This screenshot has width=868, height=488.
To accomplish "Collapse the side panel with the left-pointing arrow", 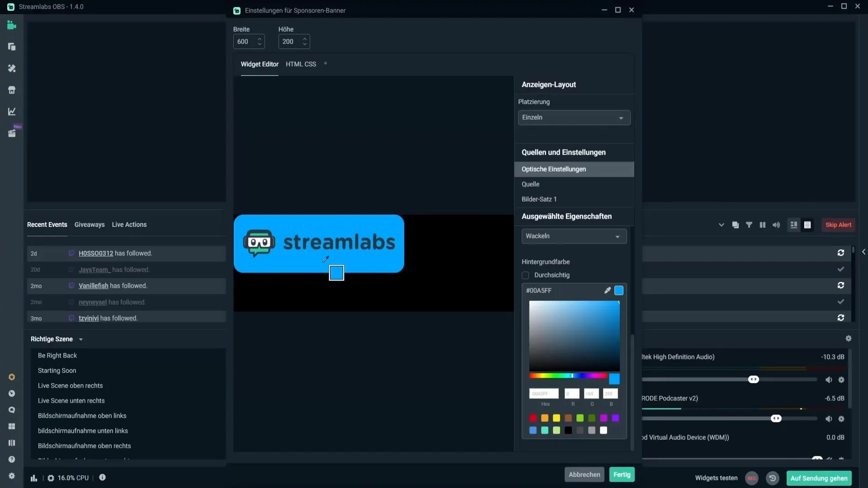I will point(863,252).
